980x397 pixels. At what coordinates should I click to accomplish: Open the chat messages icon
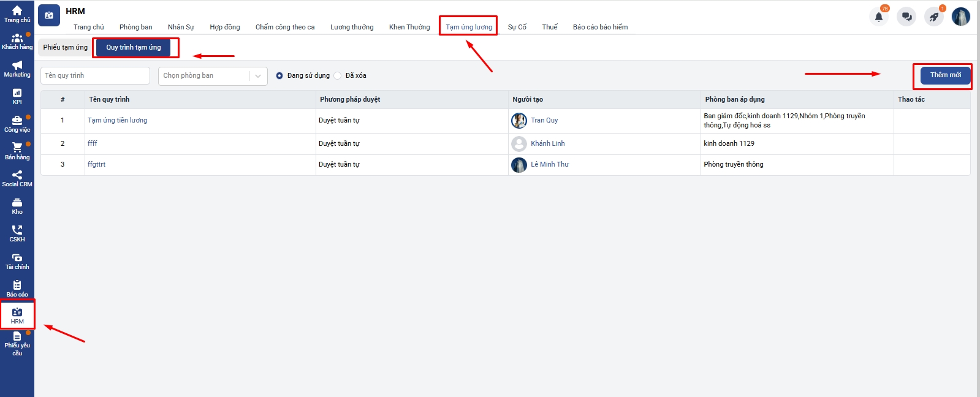tap(906, 17)
